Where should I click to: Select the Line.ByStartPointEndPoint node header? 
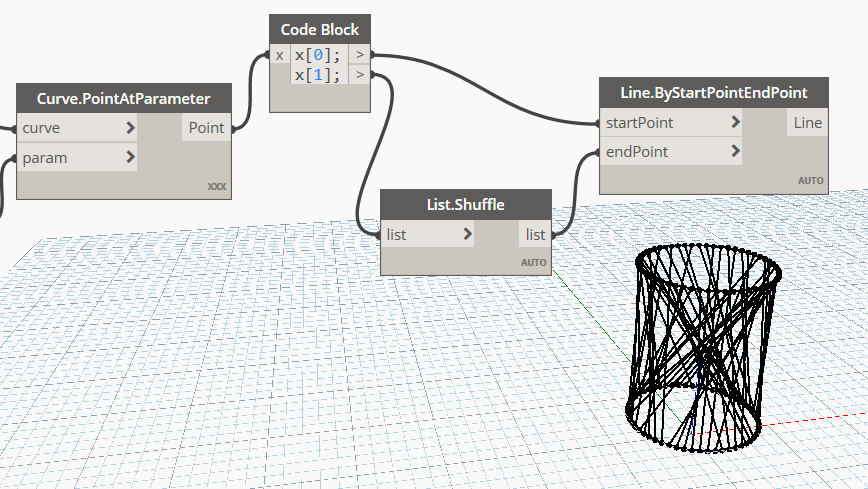713,92
